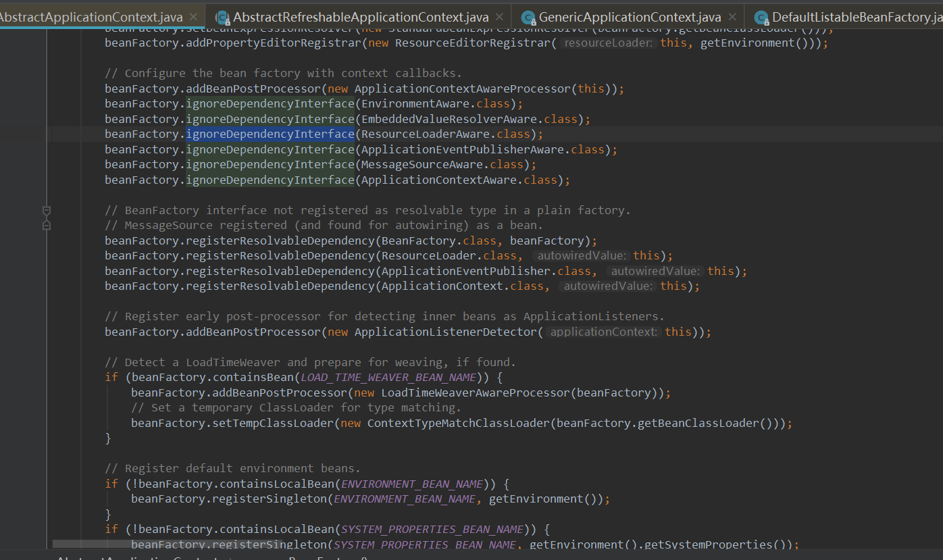The height and width of the screenshot is (560, 943).
Task: Click the resourceLoader: parameter hint
Action: tap(609, 43)
